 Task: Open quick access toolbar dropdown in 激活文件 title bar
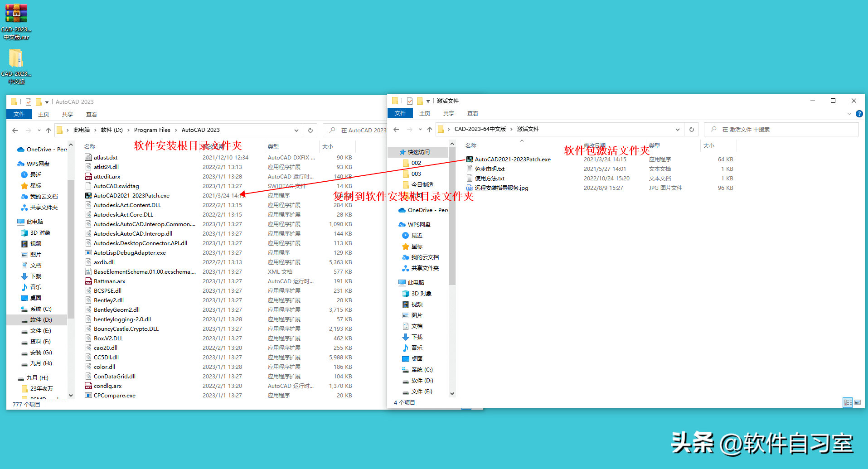click(x=428, y=102)
